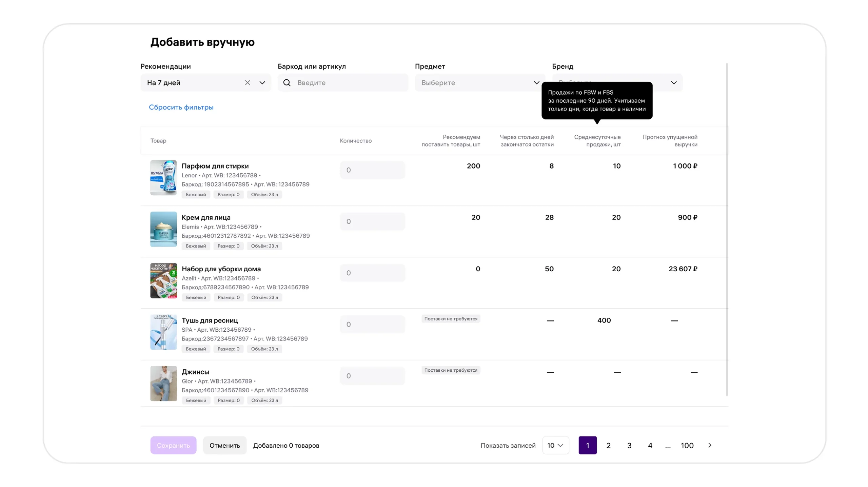Open Крем для лица product thumbnail

tap(163, 229)
